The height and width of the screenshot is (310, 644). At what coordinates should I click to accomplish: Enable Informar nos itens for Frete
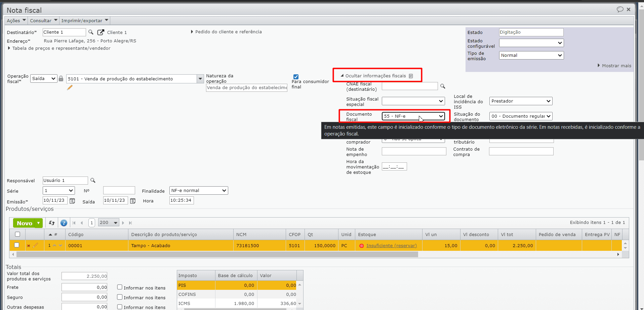(x=120, y=287)
